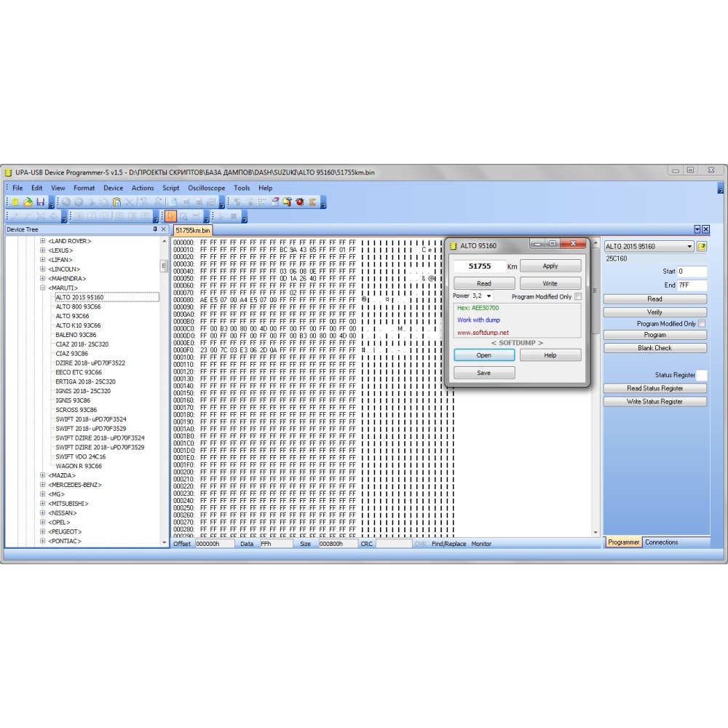The image size is (728, 728).
Task: Open the www.softdump.net link
Action: point(483,333)
